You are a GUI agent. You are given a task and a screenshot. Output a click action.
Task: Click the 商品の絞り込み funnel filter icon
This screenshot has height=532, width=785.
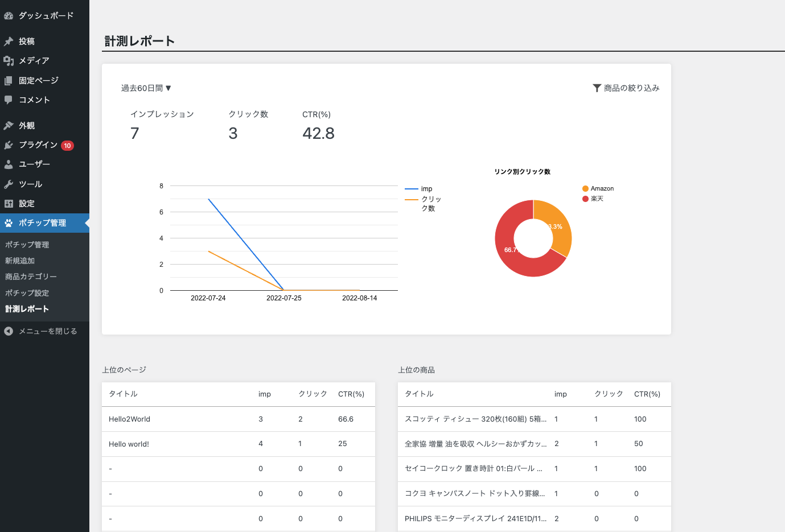pyautogui.click(x=597, y=88)
